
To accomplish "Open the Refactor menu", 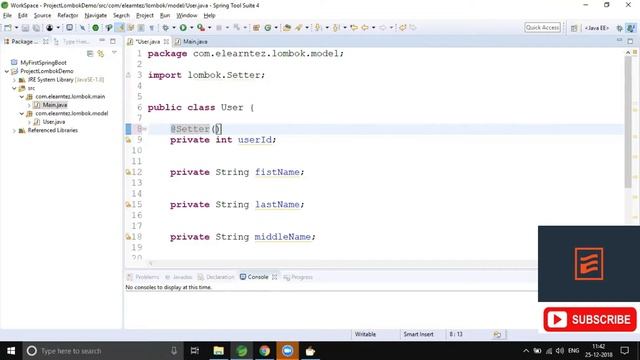I will pos(68,16).
